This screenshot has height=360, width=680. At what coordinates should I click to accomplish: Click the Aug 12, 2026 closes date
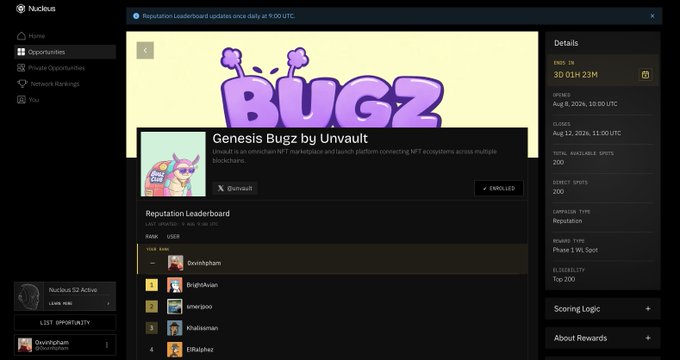pyautogui.click(x=587, y=133)
